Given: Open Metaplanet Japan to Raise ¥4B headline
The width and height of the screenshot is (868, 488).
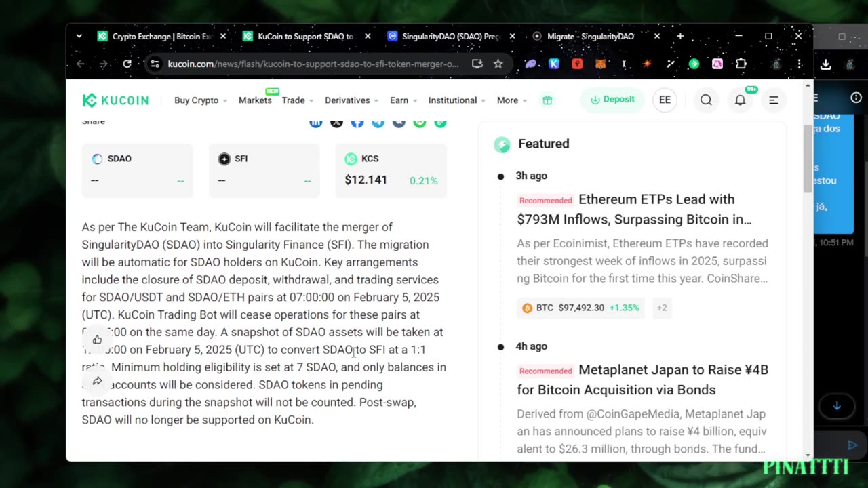Looking at the screenshot, I should pyautogui.click(x=642, y=380).
